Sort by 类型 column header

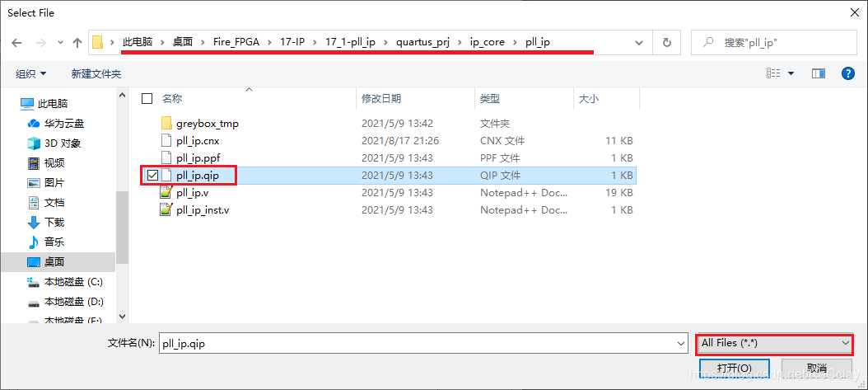(490, 99)
